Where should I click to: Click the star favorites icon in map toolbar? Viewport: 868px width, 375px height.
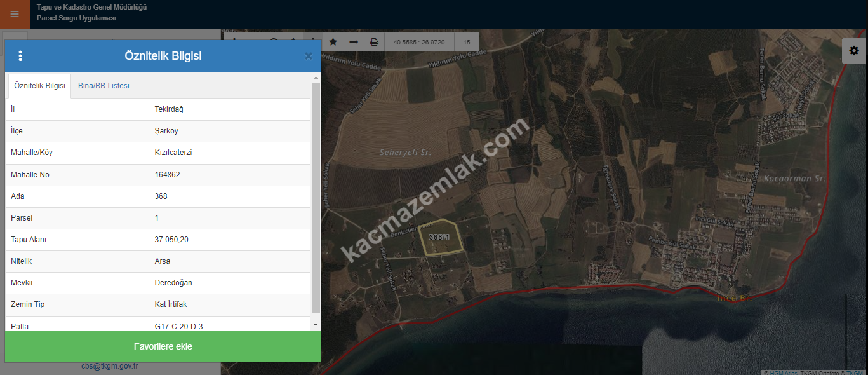pos(333,42)
